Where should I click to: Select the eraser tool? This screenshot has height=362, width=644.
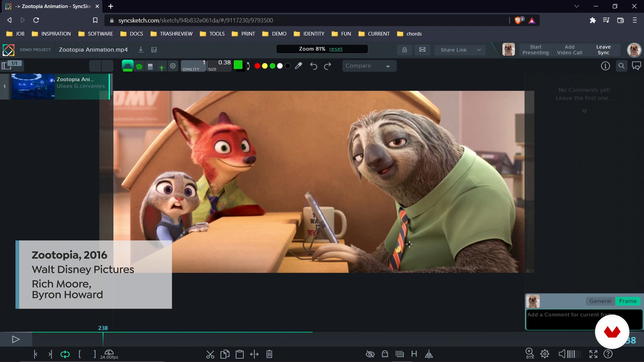click(x=150, y=66)
